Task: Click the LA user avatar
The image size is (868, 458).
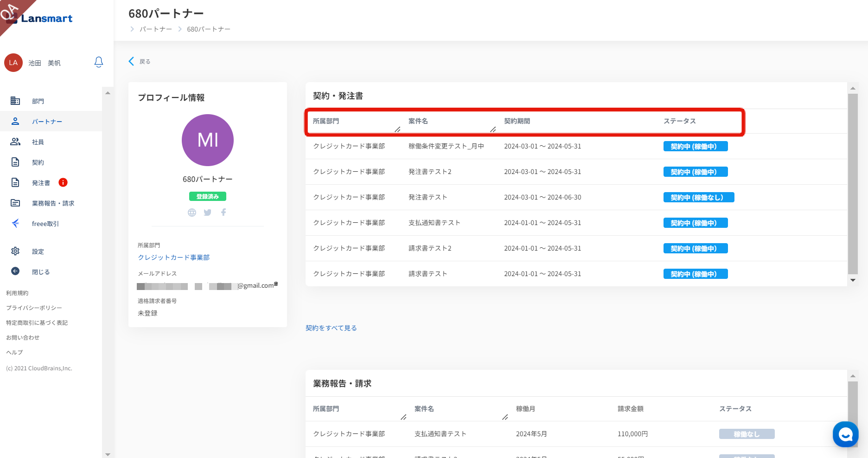Action: point(13,63)
